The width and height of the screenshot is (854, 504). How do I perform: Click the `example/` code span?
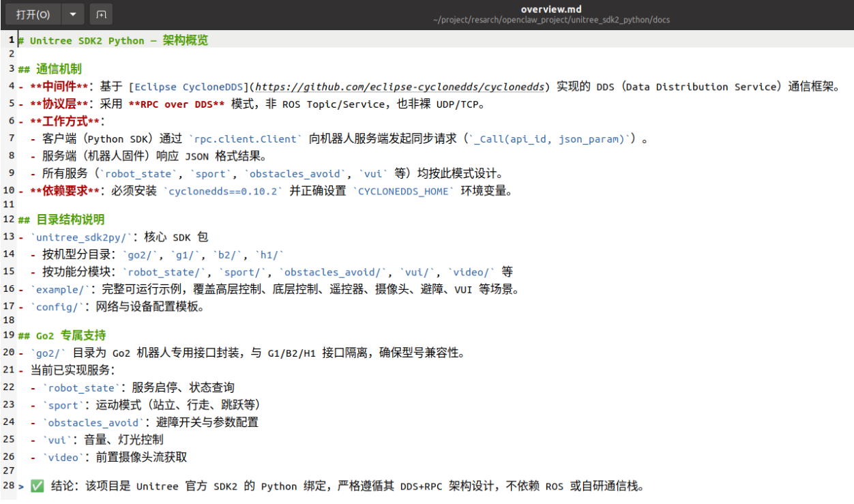click(x=60, y=289)
